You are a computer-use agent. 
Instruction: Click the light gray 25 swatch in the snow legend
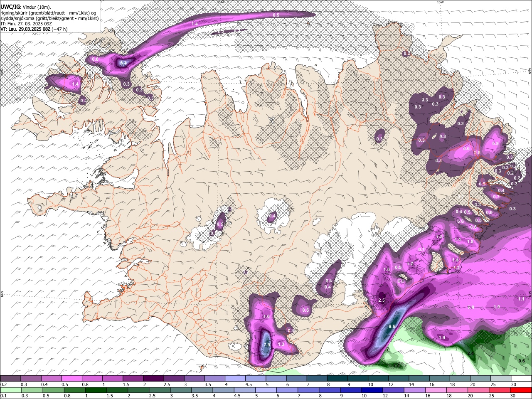pyautogui.click(x=500, y=379)
